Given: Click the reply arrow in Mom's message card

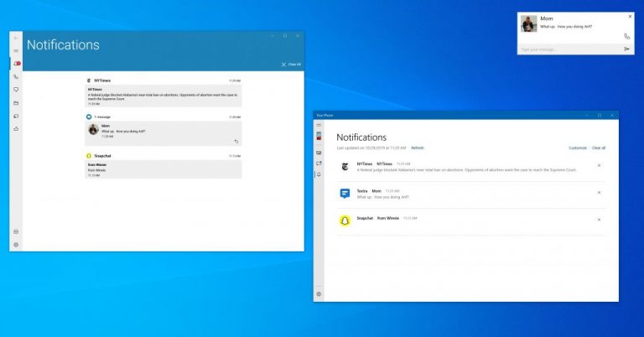Looking at the screenshot, I should pyautogui.click(x=236, y=142).
